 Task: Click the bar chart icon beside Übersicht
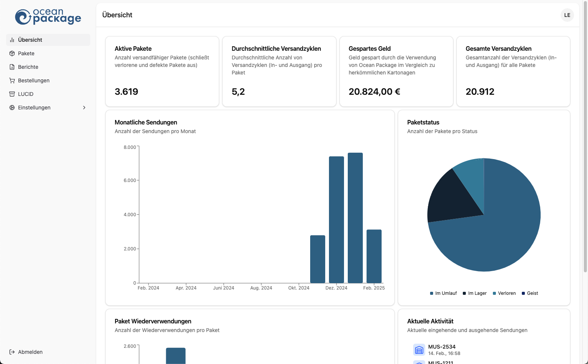12,40
